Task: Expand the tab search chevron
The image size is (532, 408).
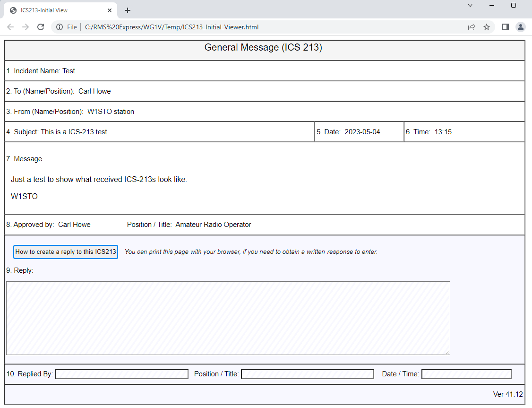Action: pyautogui.click(x=470, y=5)
